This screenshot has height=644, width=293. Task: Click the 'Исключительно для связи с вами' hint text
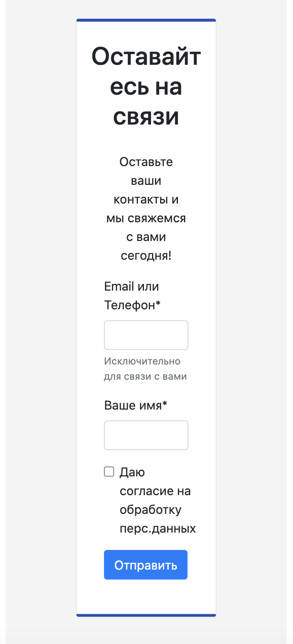[x=145, y=369]
